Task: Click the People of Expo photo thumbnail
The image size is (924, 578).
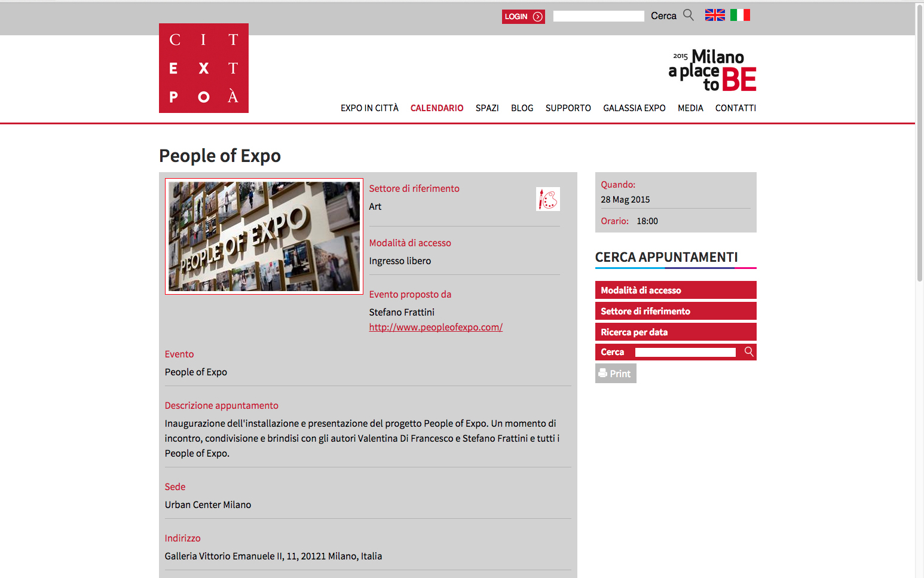Action: point(264,237)
